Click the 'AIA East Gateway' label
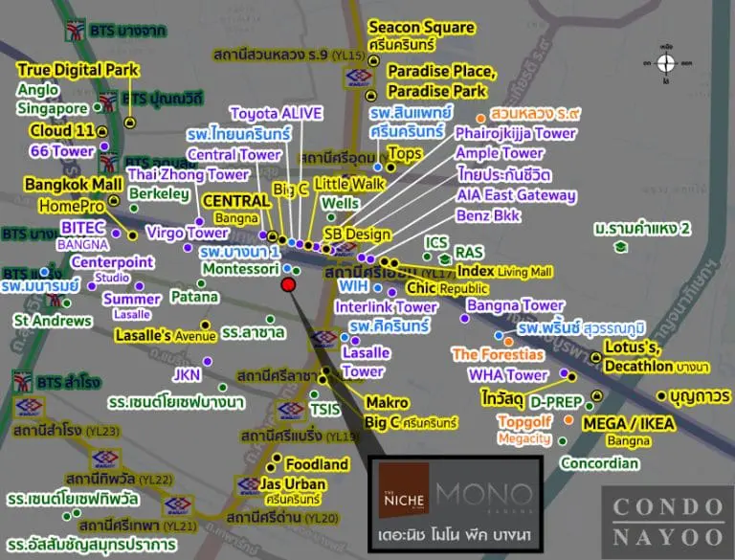Screen dimensions: 735x560 [516, 194]
